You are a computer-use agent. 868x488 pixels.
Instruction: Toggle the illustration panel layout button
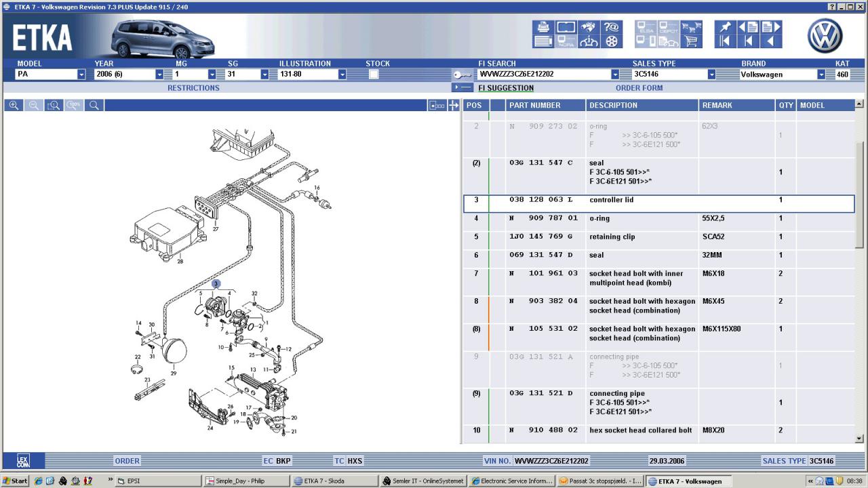tap(437, 106)
